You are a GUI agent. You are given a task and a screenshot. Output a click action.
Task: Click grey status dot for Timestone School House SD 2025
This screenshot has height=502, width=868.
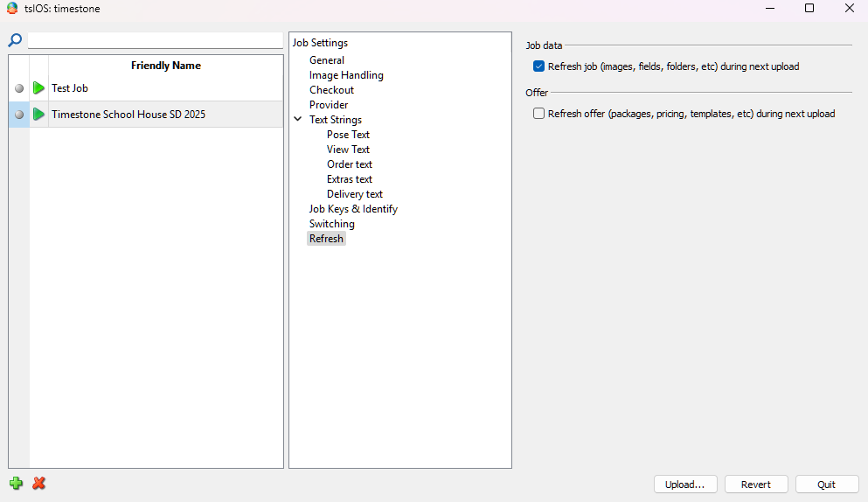click(19, 115)
